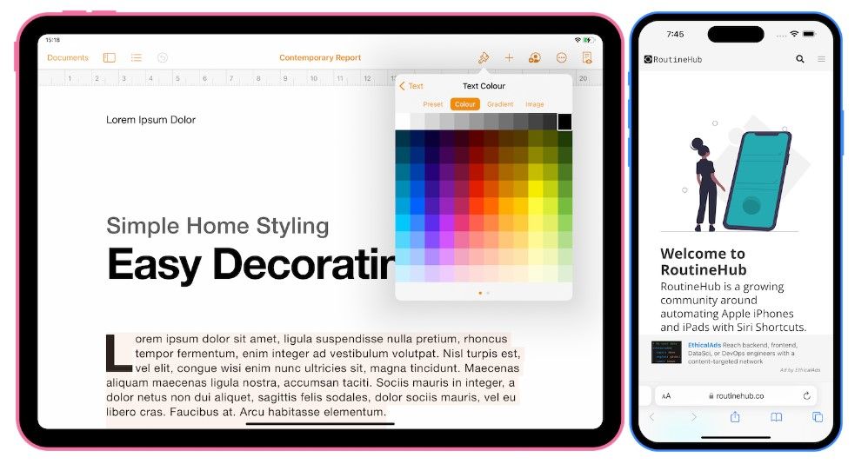Tap the Safari back arrow
Screen dimensions: 868x464
[652, 417]
